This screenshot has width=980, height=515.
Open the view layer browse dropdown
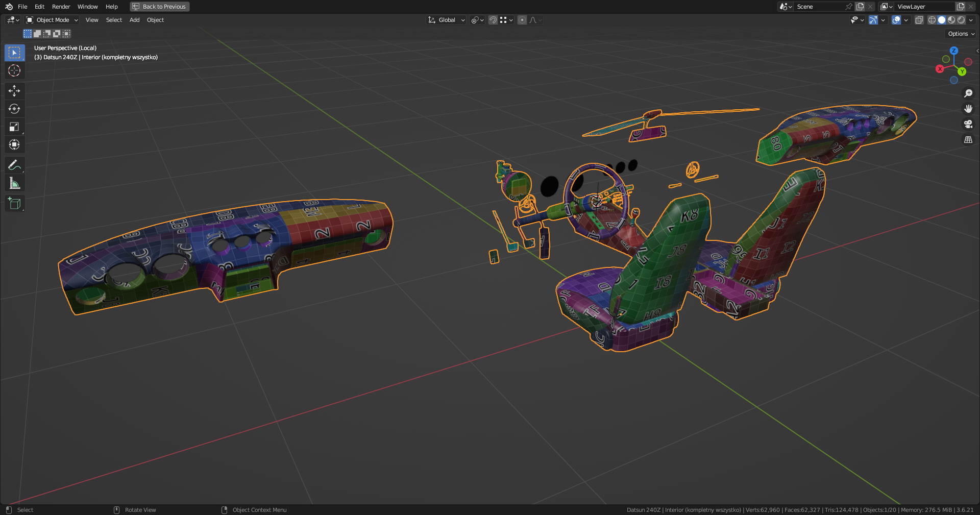pyautogui.click(x=887, y=7)
